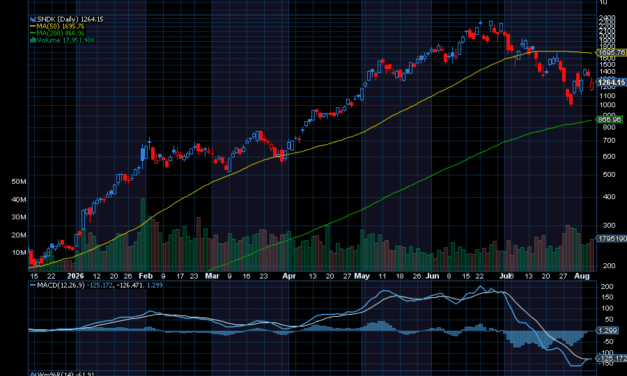The height and width of the screenshot is (376, 627).
Task: Click the Apr label on the date axis
Action: 289,276
